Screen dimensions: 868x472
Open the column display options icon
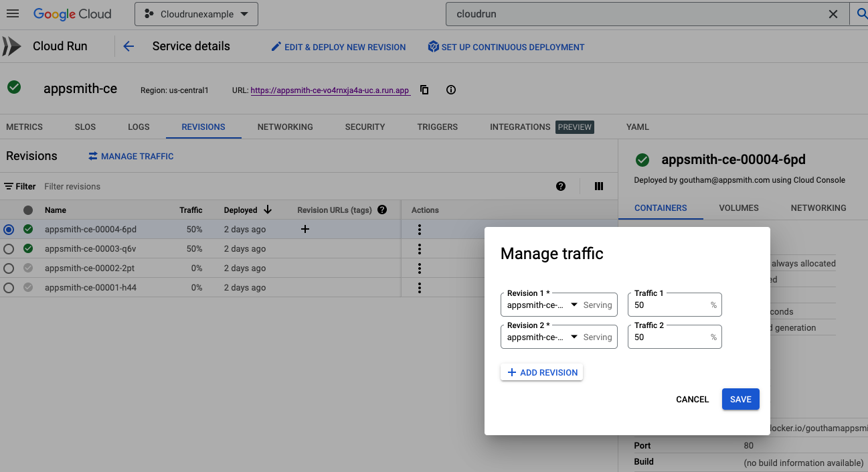[598, 186]
